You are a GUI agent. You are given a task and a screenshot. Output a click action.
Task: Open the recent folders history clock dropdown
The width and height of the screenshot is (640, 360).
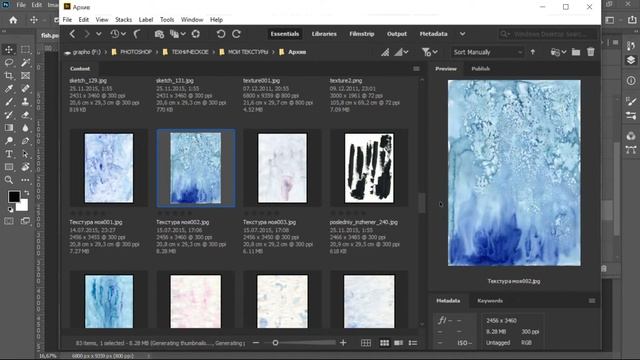[118, 34]
